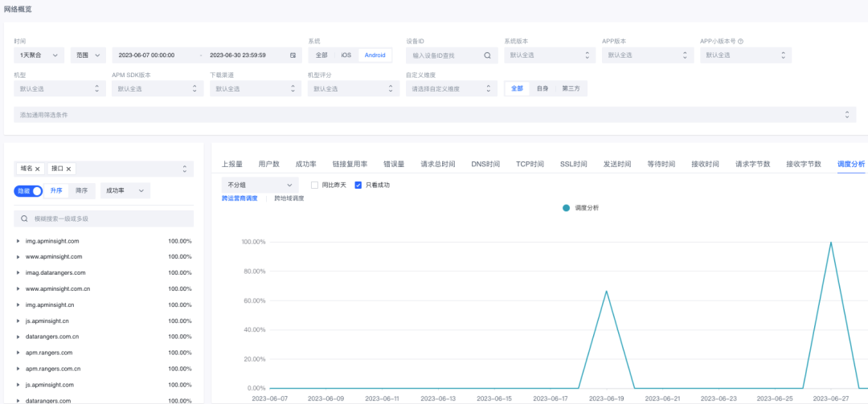
Task: Remove the 域名 tag with its x
Action: (x=37, y=169)
